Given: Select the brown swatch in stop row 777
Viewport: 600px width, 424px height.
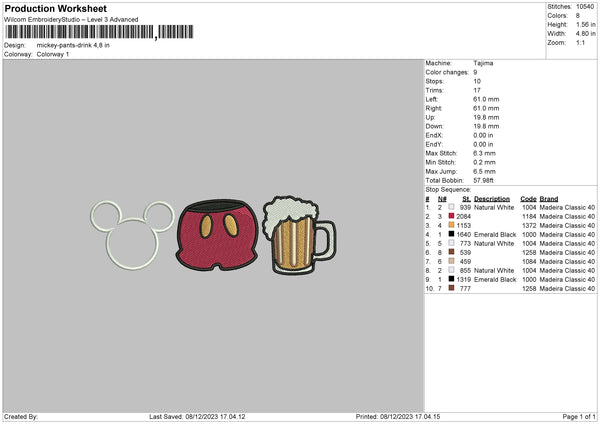Looking at the screenshot, I should (x=452, y=288).
